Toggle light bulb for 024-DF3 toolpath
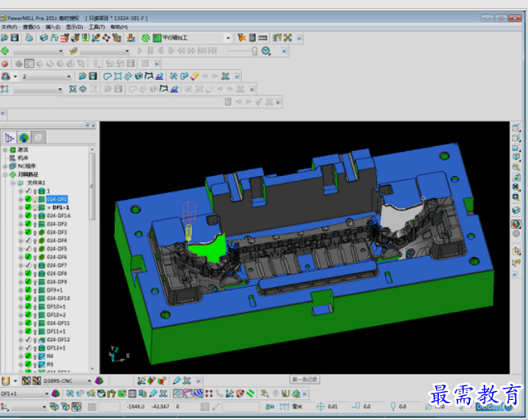 pyautogui.click(x=35, y=232)
